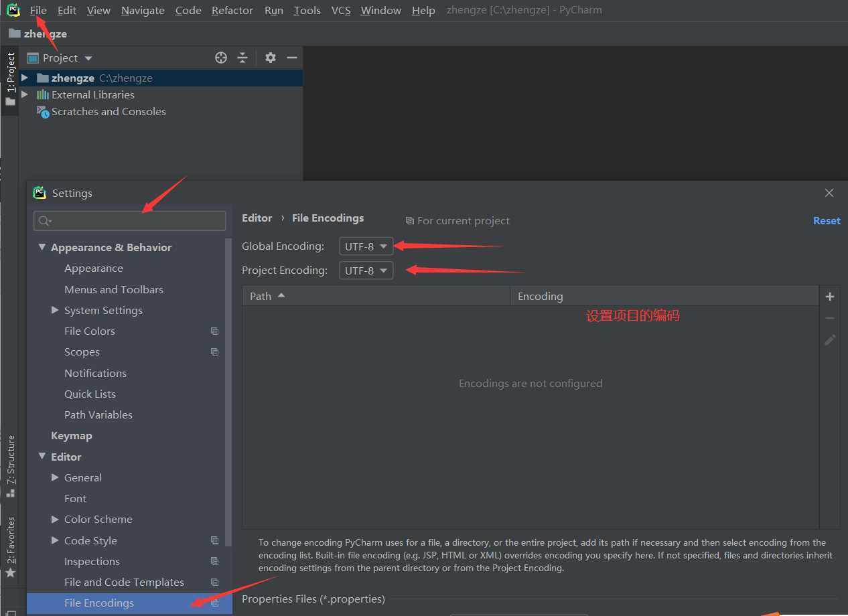Viewport: 848px width, 616px height.
Task: Select Path Variables page
Action: (98, 414)
